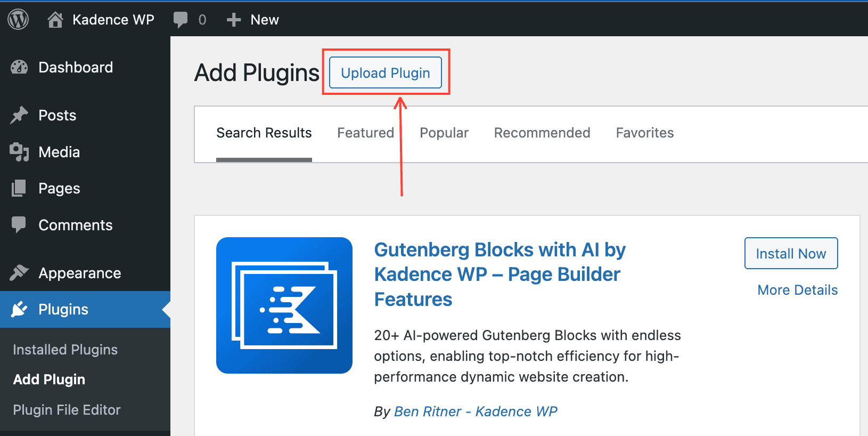868x436 pixels.
Task: Open the comments bubble icon in the admin bar
Action: (181, 20)
